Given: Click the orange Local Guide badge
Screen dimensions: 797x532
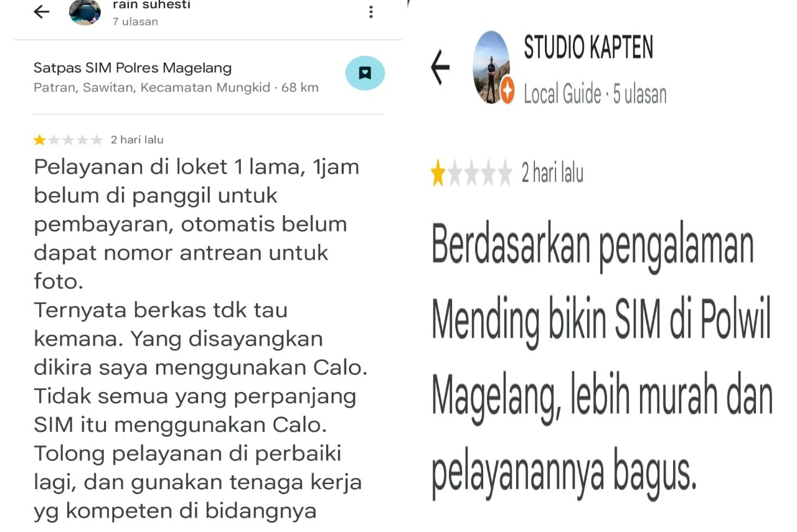Looking at the screenshot, I should pos(507,92).
